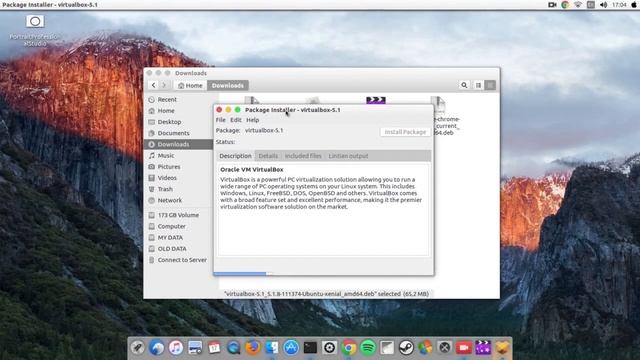Screen dimensions: 640x360
Task: Switch to the Included files tab
Action: click(x=303, y=156)
